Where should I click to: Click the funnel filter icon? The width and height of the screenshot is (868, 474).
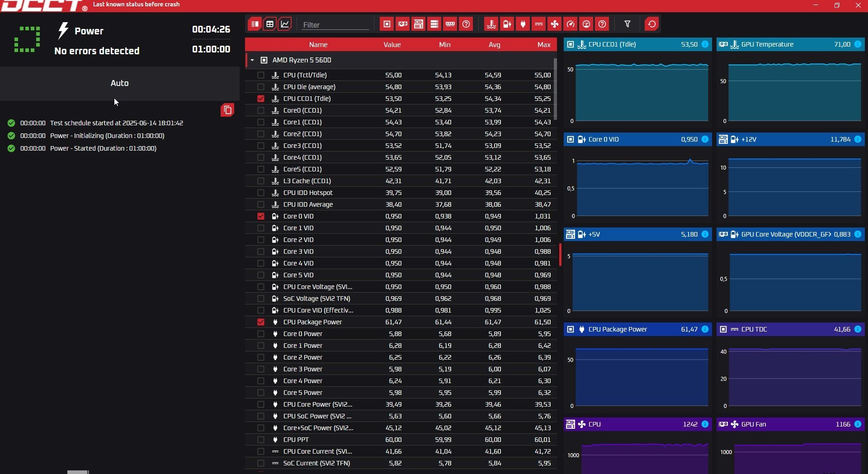pyautogui.click(x=627, y=24)
